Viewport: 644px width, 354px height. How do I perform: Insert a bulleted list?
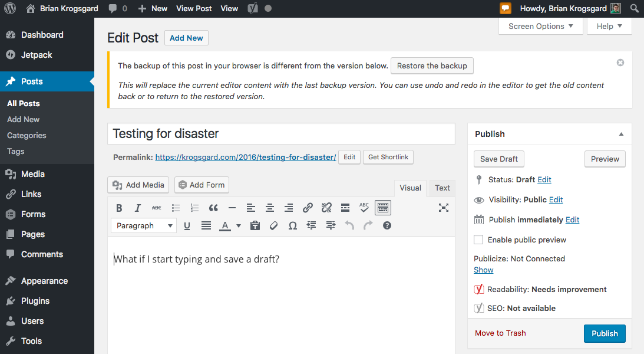pos(176,208)
